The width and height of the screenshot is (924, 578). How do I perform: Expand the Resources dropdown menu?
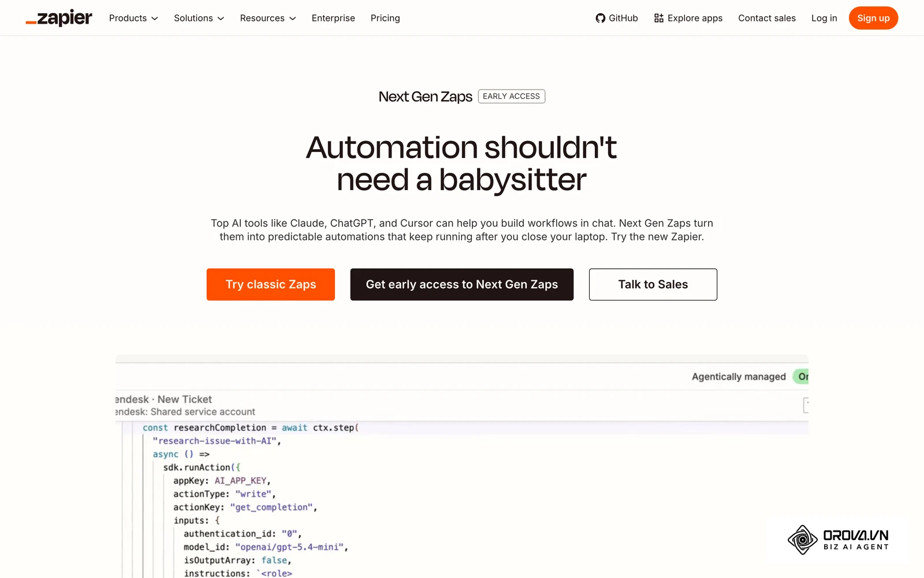tap(268, 18)
